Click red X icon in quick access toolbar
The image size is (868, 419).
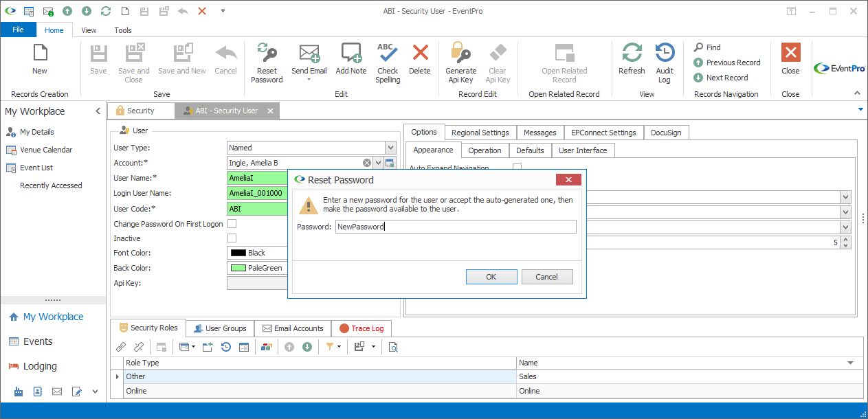[x=202, y=11]
